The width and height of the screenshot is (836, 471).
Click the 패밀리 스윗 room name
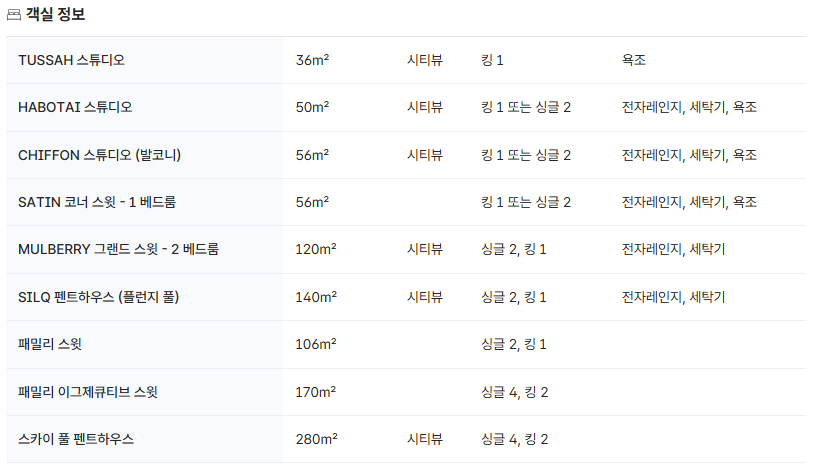point(50,344)
